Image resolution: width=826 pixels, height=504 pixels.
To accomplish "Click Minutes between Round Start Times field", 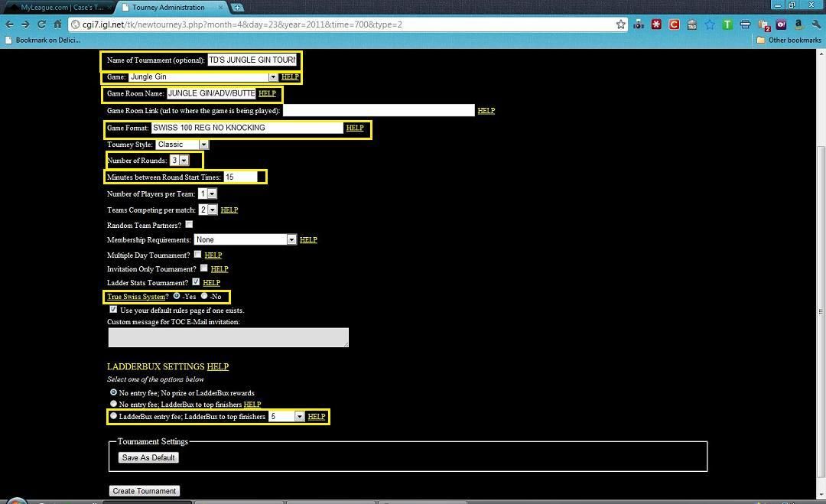I will pyautogui.click(x=241, y=177).
